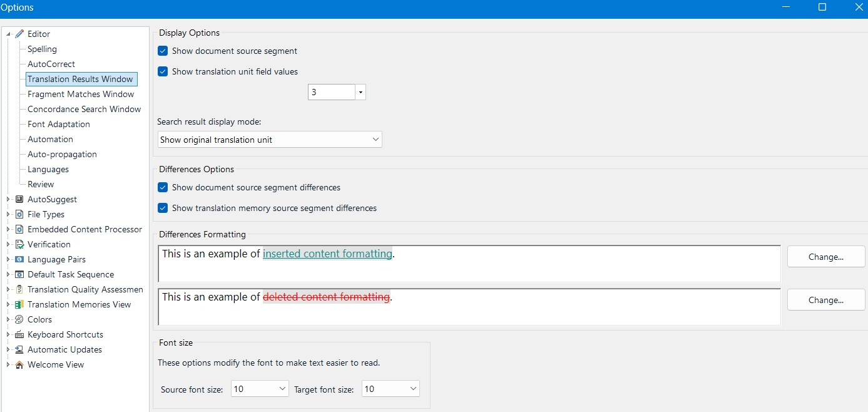Select Languages under Editor
The image size is (868, 412).
coord(48,169)
